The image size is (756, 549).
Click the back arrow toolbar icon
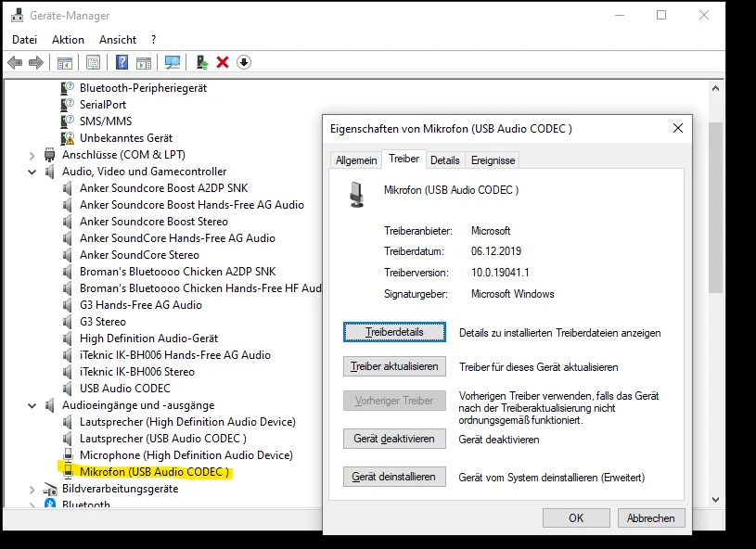click(x=15, y=62)
